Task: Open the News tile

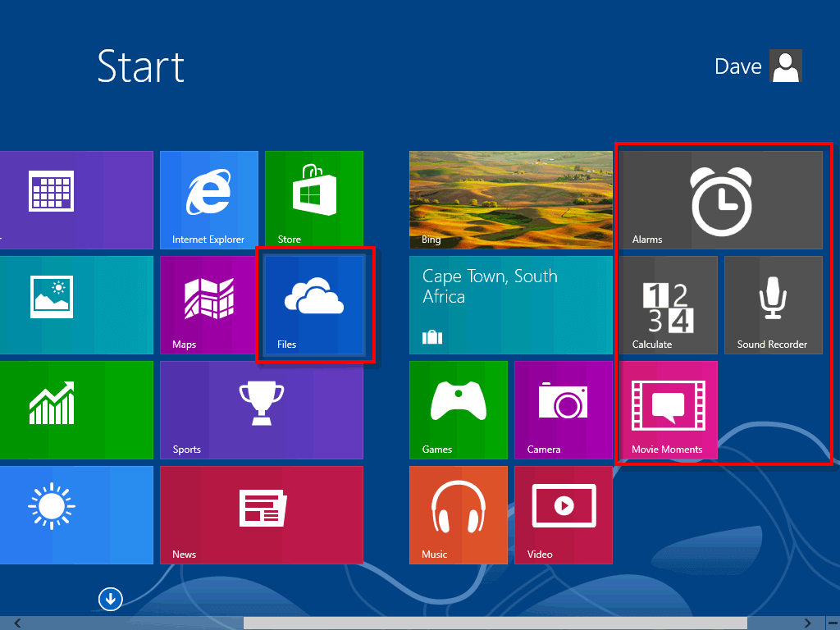Action: [x=262, y=515]
